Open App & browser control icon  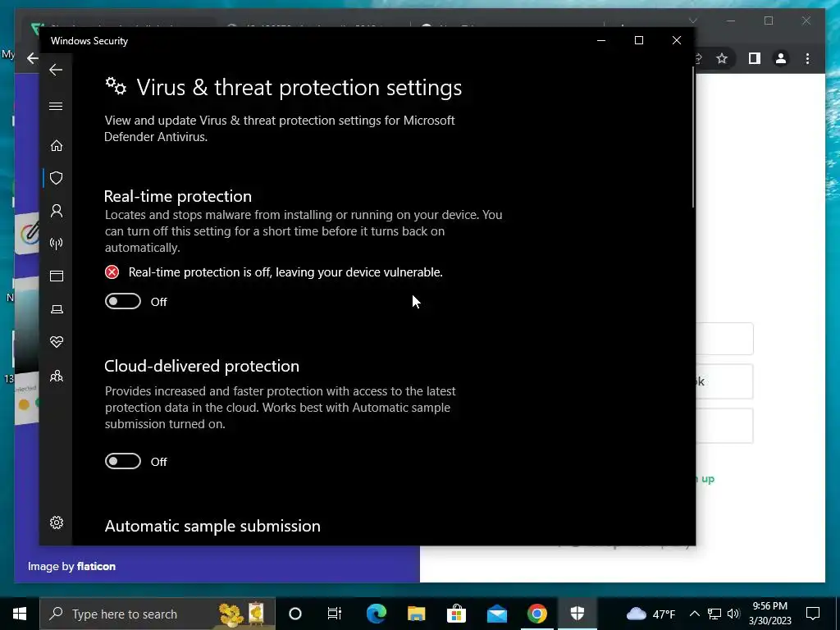[x=57, y=276]
